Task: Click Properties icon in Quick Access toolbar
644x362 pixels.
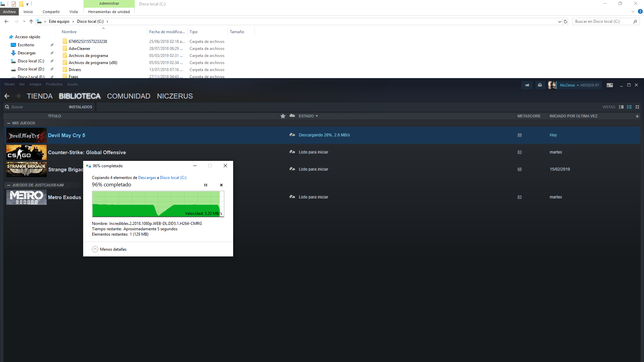Action: (x=14, y=4)
